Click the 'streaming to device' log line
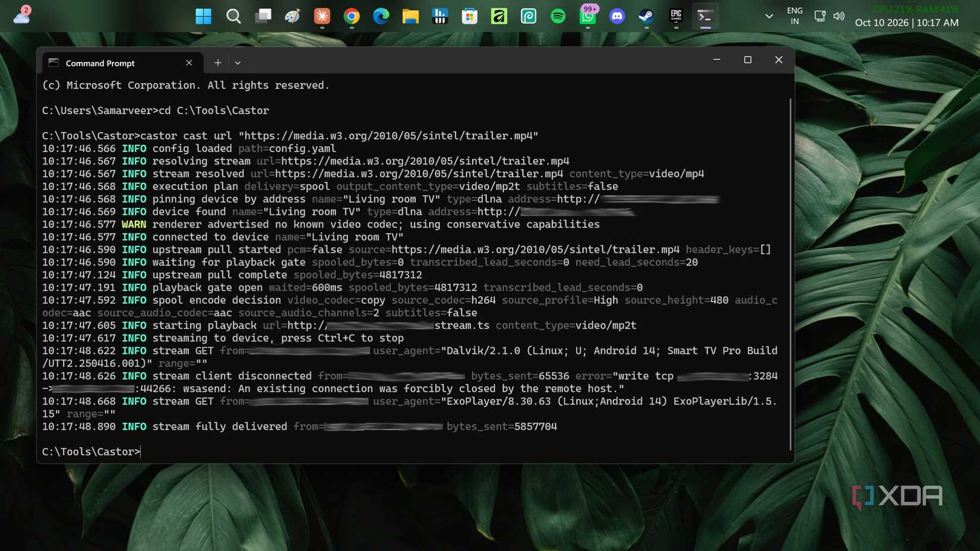 [223, 338]
